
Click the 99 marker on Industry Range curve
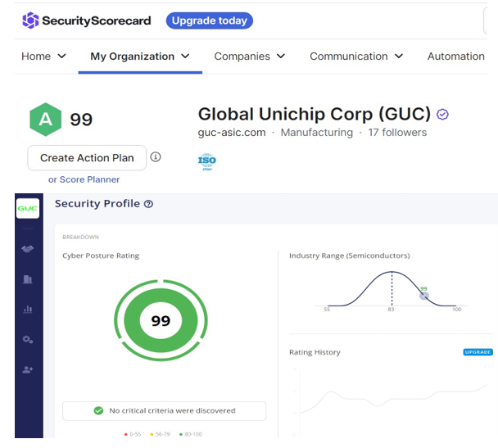[x=423, y=295]
